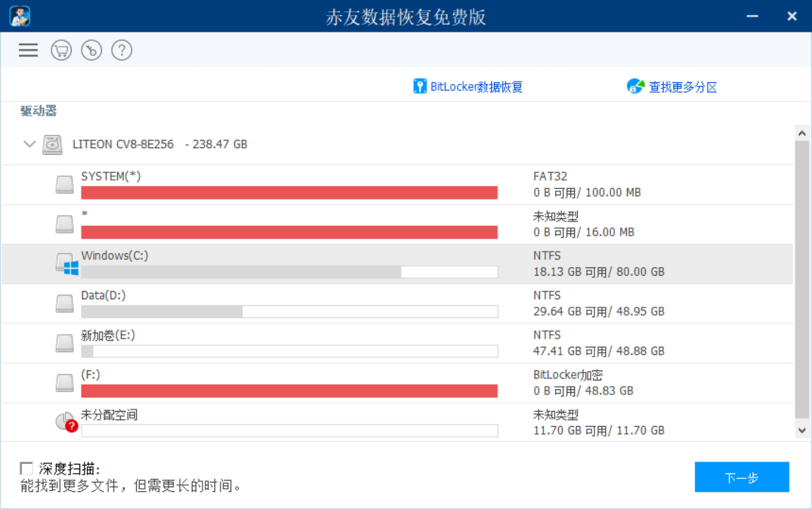Click the scrollbar up arrow
The image size is (812, 510).
[x=801, y=134]
